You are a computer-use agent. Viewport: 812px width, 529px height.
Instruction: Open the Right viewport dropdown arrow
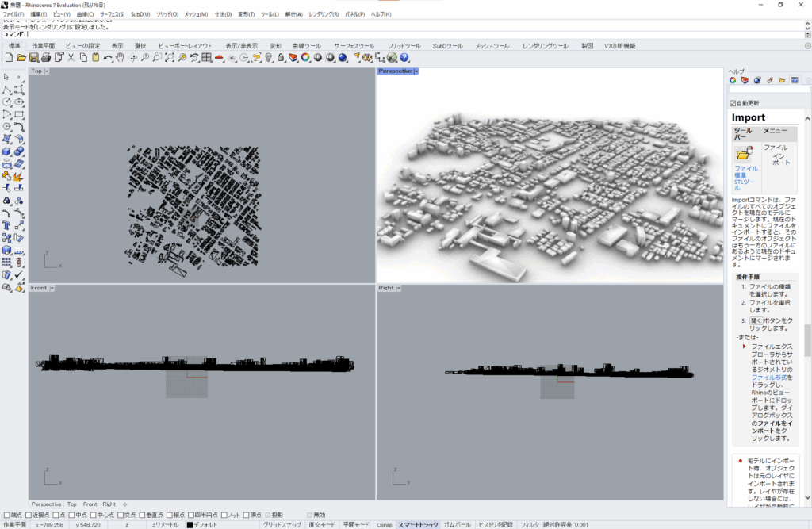click(400, 288)
